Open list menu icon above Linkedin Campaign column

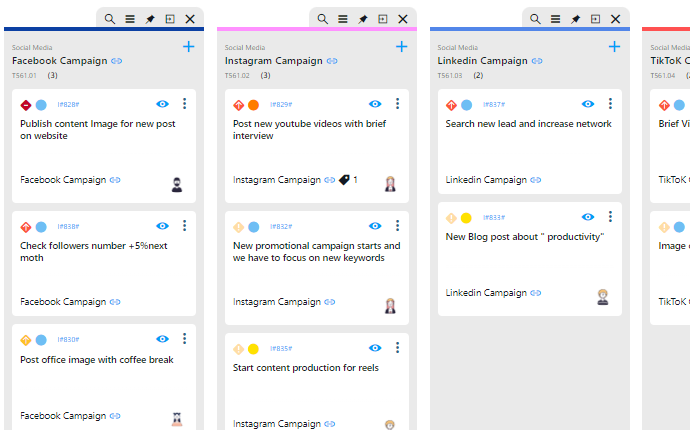[555, 19]
